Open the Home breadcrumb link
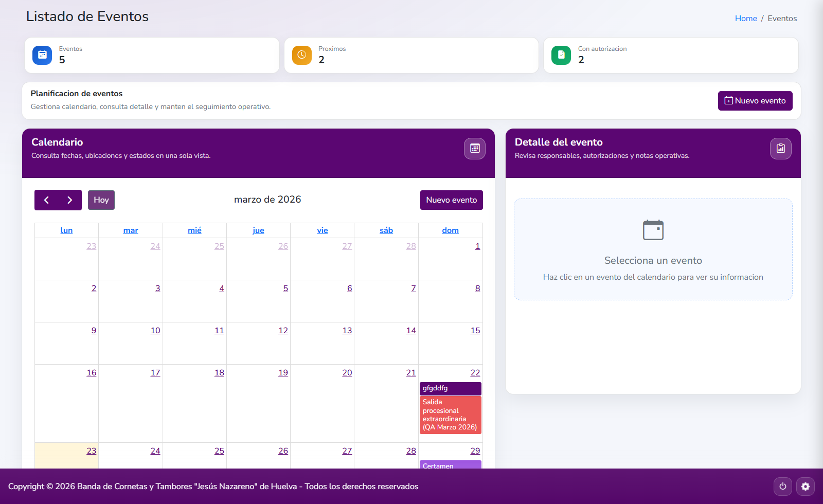 pos(745,19)
